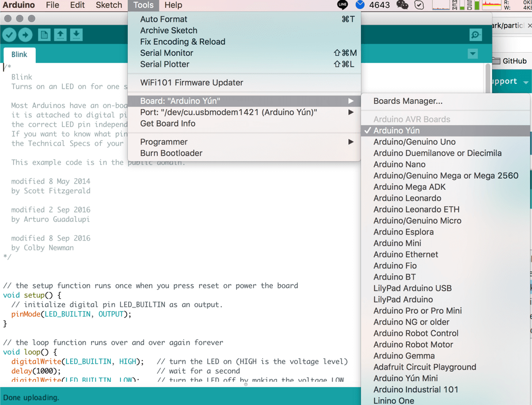Select Adafruit Circuit Playground board
Screen dimensions: 532x405
click(x=445, y=367)
